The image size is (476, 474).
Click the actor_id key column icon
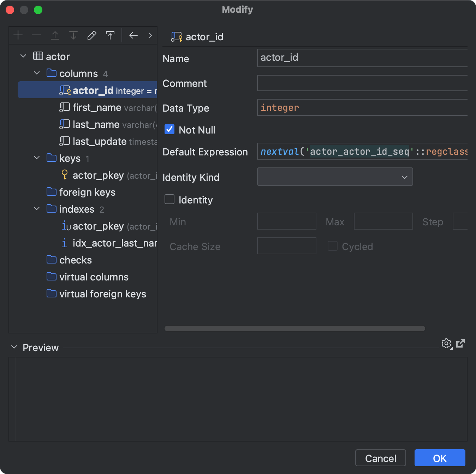point(65,90)
